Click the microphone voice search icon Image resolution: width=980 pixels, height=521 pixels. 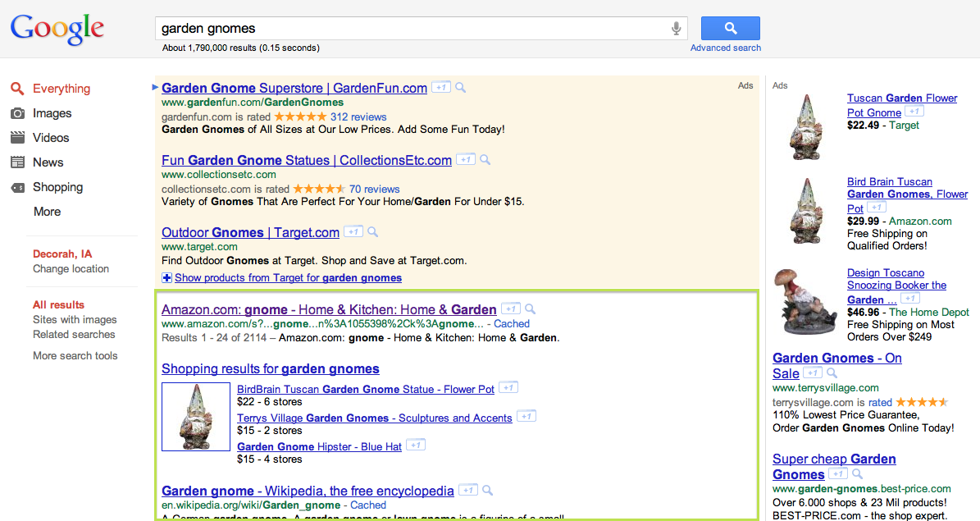pos(677,29)
